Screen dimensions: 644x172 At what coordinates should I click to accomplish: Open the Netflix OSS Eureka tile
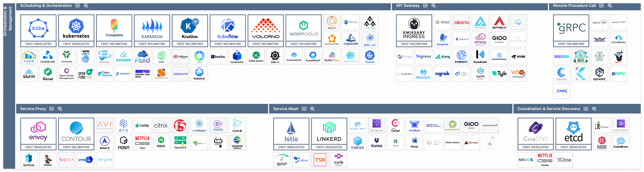(545, 160)
